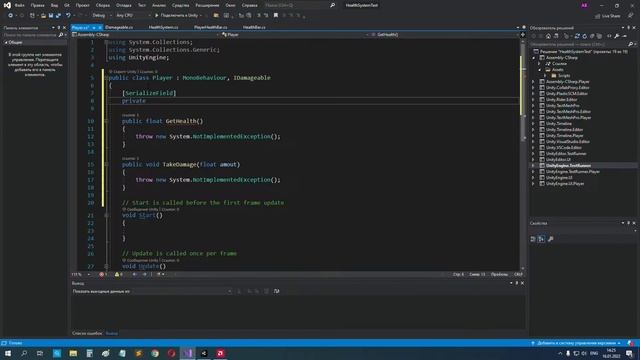The image size is (640, 360).
Task: Expand the UnityEngine.UI.Player project
Action: (x=533, y=184)
